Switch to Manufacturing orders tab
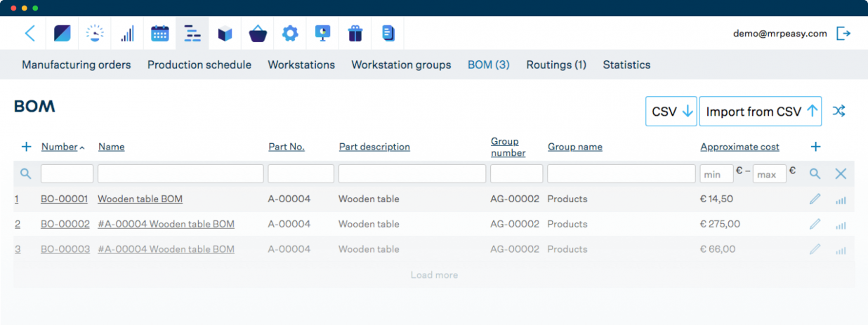 tap(76, 65)
